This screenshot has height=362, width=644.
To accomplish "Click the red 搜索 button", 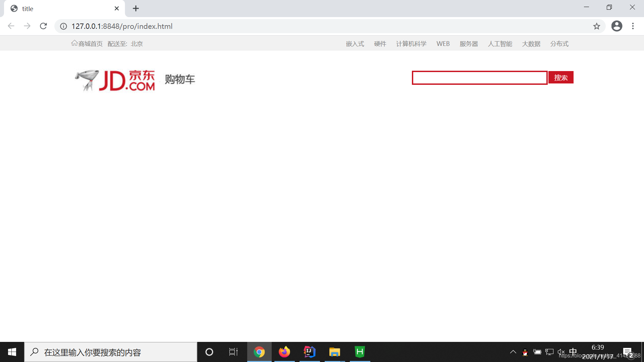I will pos(561,77).
